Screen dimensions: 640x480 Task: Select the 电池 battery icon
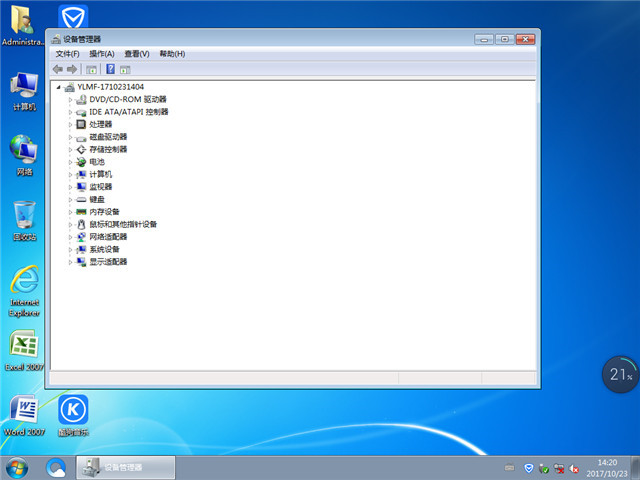coord(81,162)
